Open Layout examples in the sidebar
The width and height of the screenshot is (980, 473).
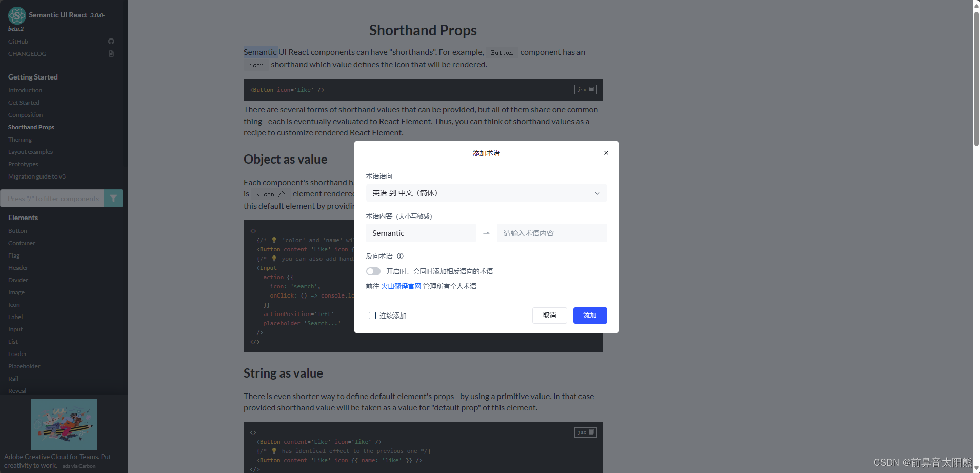[30, 152]
